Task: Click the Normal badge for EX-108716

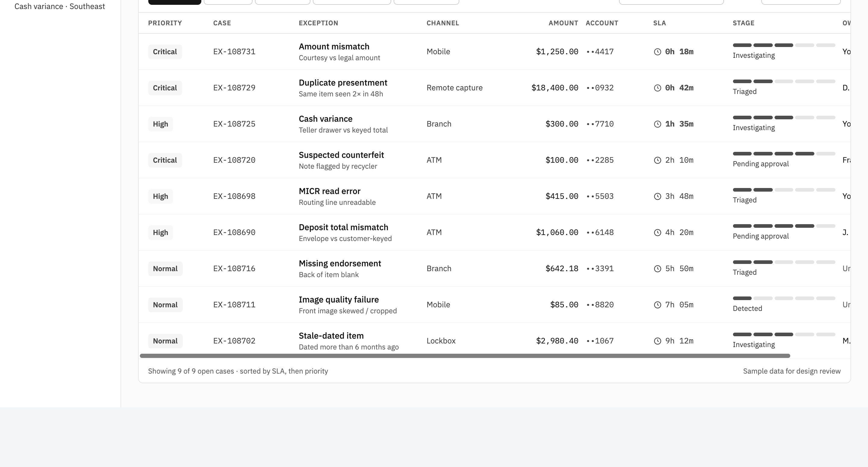Action: point(165,268)
